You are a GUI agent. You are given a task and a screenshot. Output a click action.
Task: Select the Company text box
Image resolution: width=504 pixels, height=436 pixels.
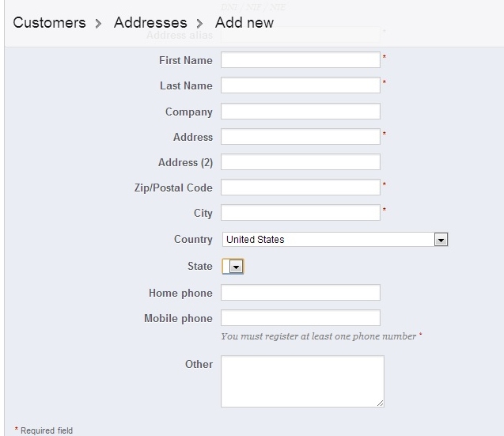click(x=301, y=112)
